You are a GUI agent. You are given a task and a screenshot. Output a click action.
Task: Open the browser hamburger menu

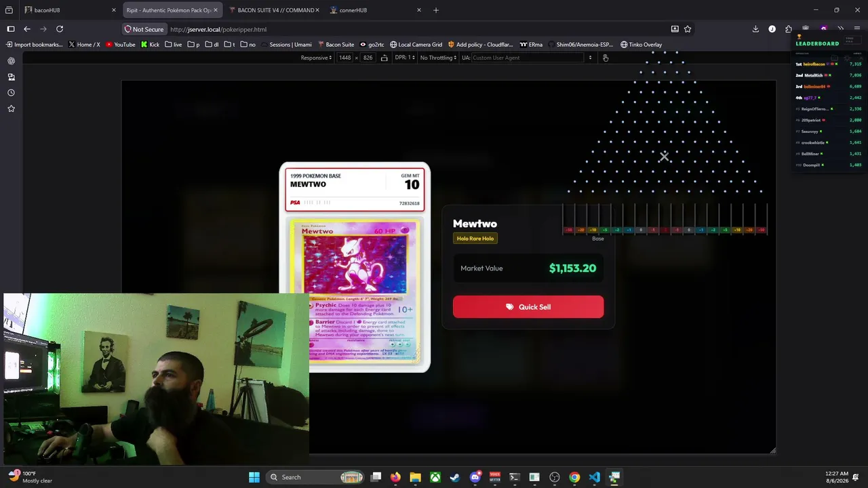coord(858,29)
